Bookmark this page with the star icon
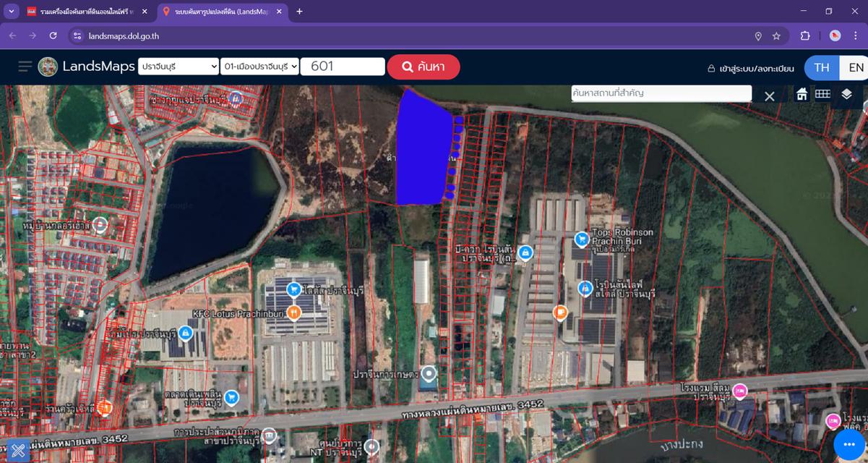 click(776, 35)
